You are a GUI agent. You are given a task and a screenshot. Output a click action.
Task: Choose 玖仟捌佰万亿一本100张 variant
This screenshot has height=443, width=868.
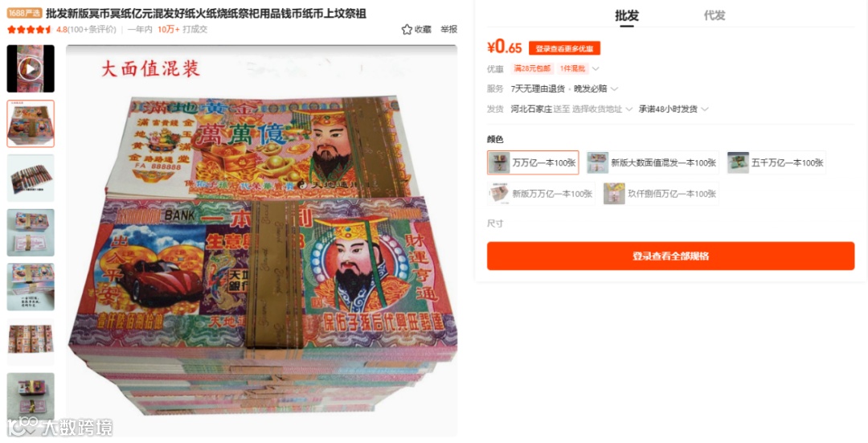pos(661,194)
